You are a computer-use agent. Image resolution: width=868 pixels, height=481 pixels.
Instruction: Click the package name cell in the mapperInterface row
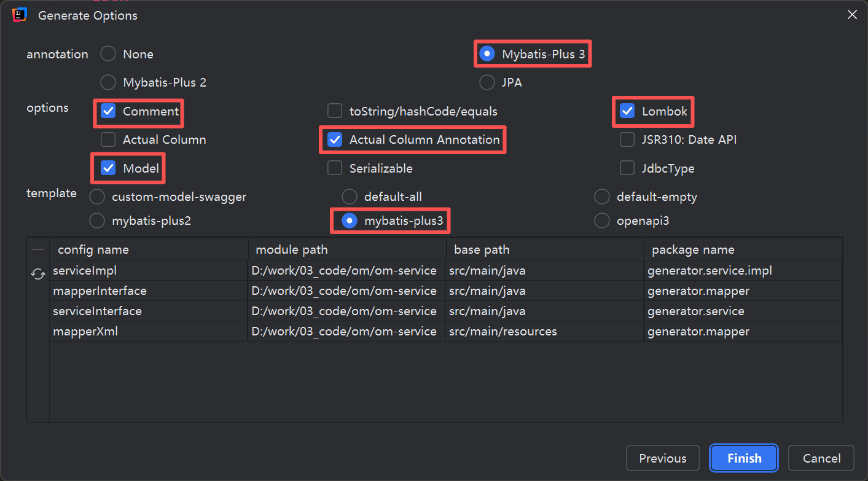743,291
